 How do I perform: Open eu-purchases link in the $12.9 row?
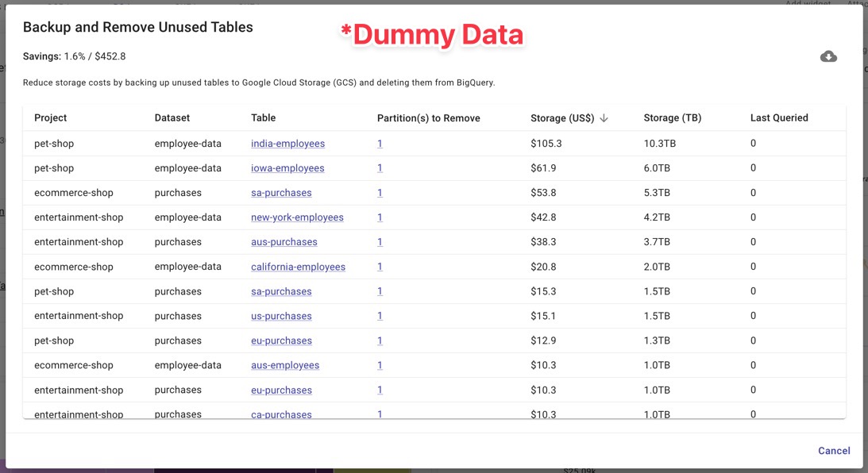(x=281, y=340)
